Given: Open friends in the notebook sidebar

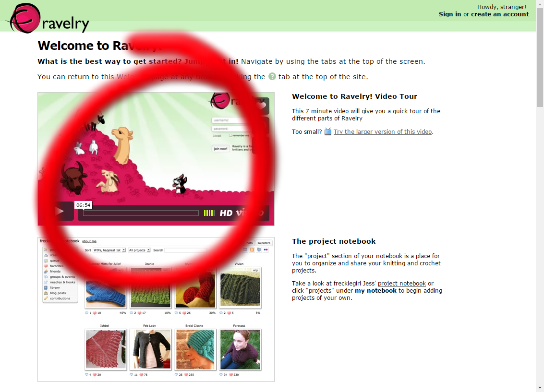Looking at the screenshot, I should tap(55, 272).
